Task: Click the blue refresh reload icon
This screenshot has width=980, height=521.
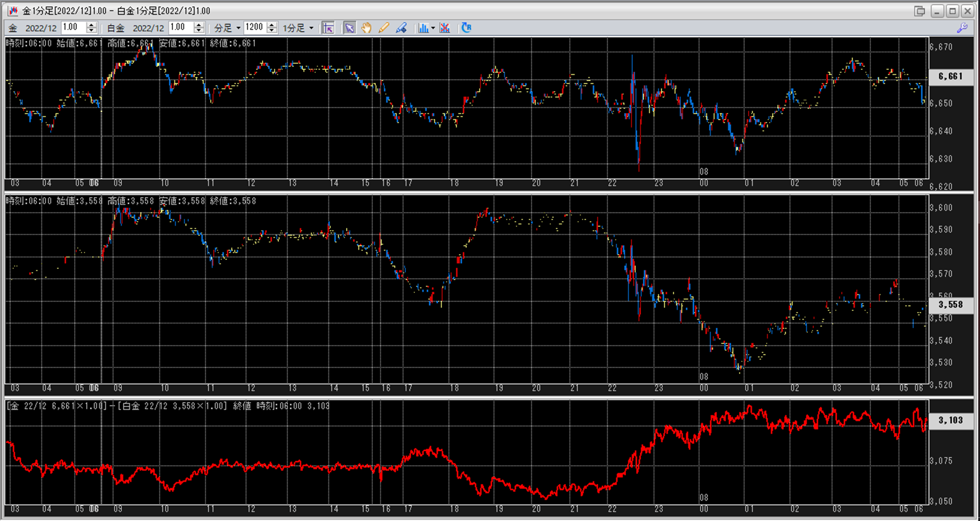Action: 466,28
